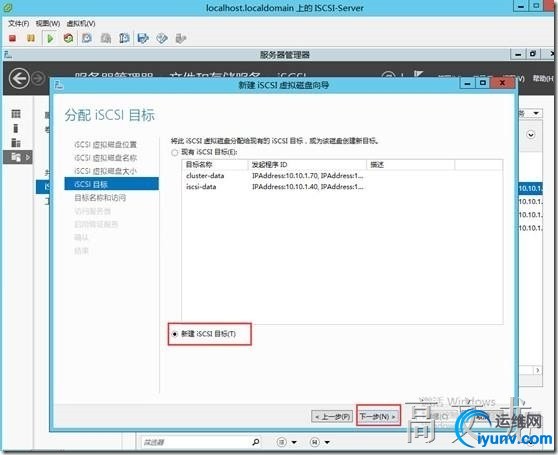
Task: Select the iscsi-data target row
Action: tap(342, 187)
